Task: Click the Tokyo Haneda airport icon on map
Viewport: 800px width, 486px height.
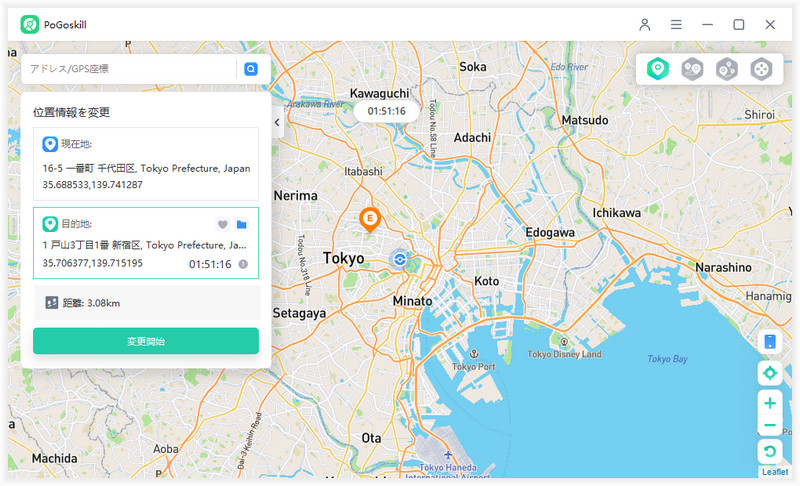Action: pyautogui.click(x=448, y=455)
